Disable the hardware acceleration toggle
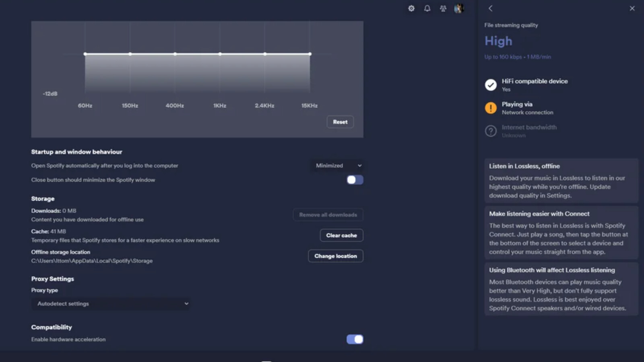 pos(355,339)
